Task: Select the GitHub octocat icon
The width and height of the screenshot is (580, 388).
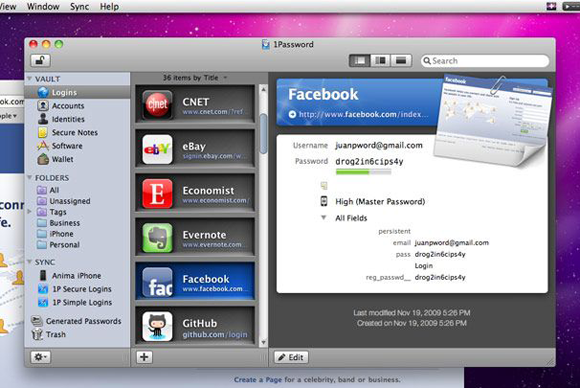Action: coord(158,326)
